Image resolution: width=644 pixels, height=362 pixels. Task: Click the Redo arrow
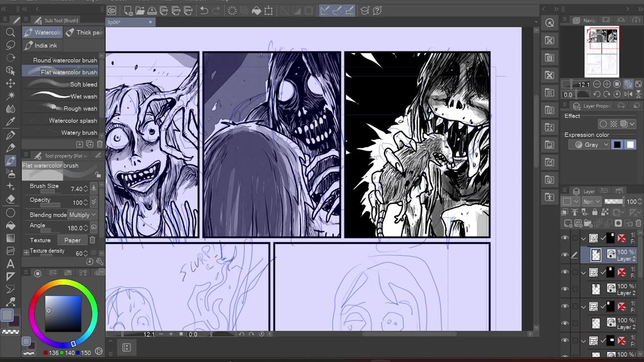[x=216, y=11]
